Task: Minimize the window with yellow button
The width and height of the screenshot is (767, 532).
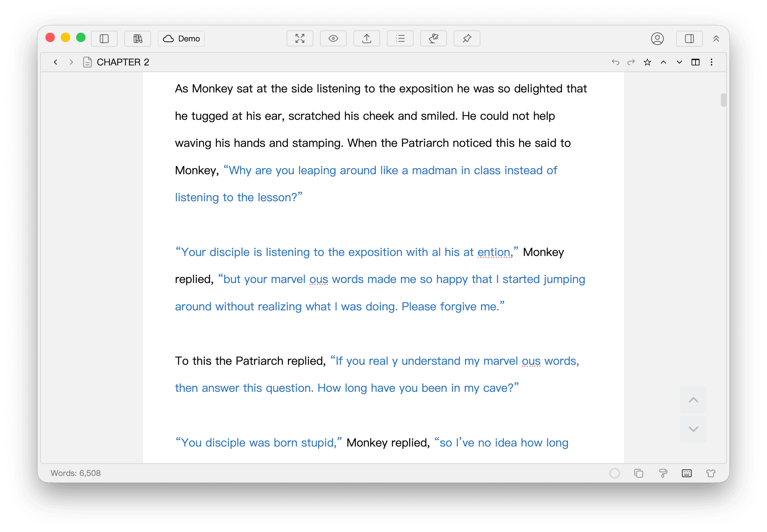Action: click(x=65, y=38)
